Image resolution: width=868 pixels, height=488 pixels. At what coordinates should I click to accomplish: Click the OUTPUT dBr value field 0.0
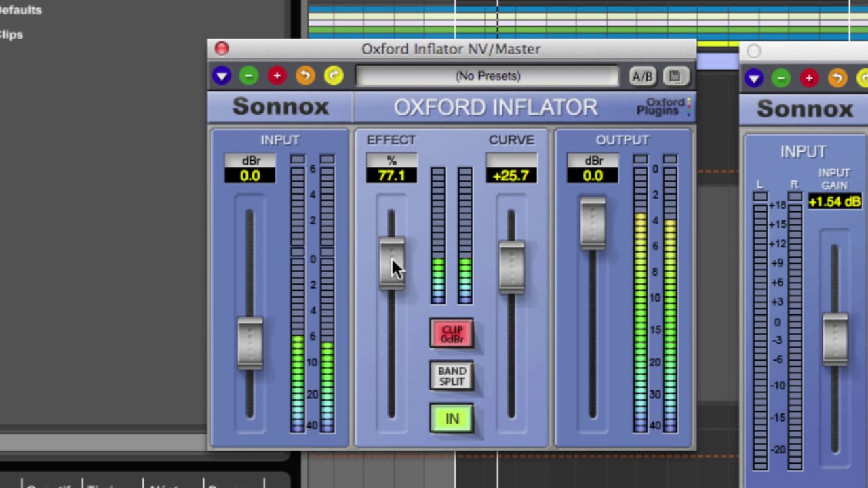[x=593, y=176]
